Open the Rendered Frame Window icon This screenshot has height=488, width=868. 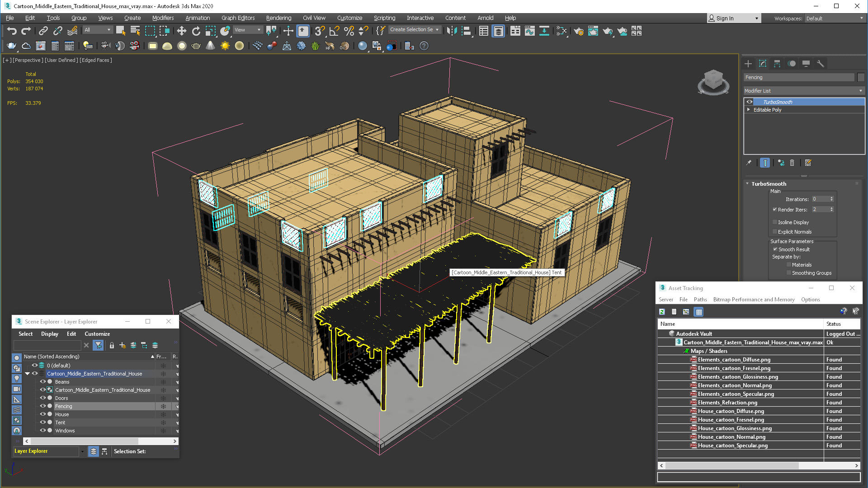(x=593, y=31)
